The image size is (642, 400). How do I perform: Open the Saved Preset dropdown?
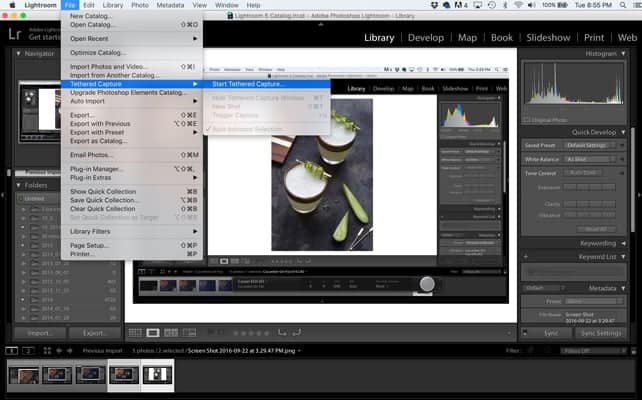(590, 145)
